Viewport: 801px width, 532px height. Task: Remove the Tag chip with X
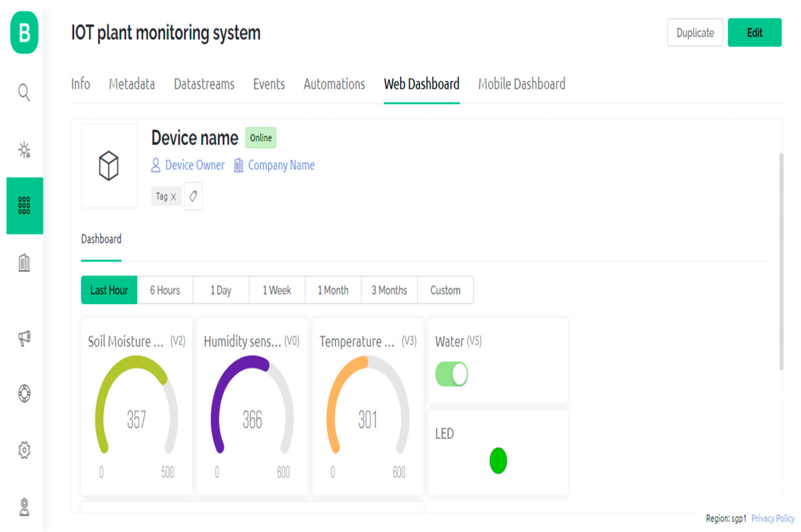173,197
